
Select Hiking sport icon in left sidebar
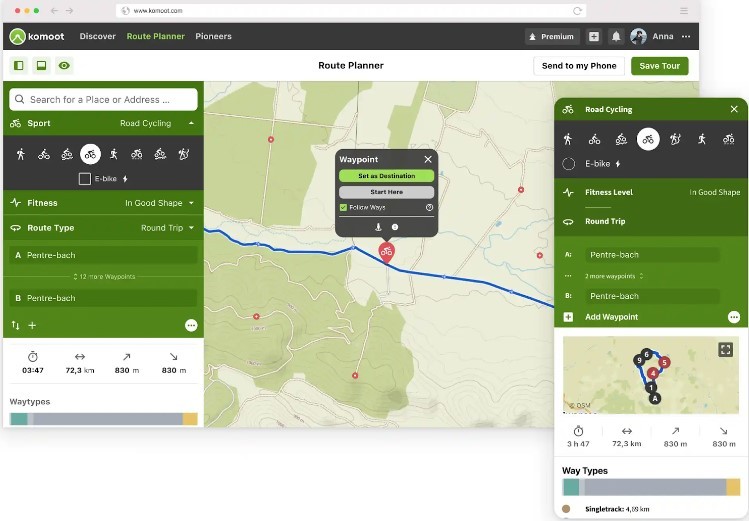click(x=21, y=154)
